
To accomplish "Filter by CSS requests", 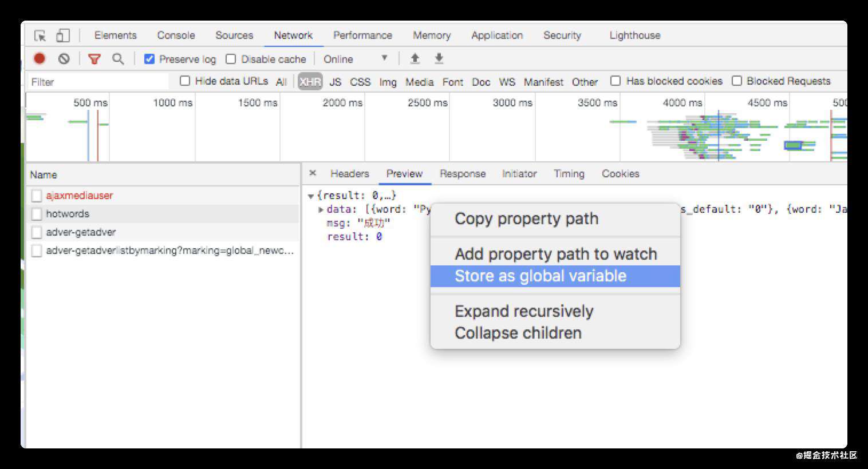I will click(360, 82).
